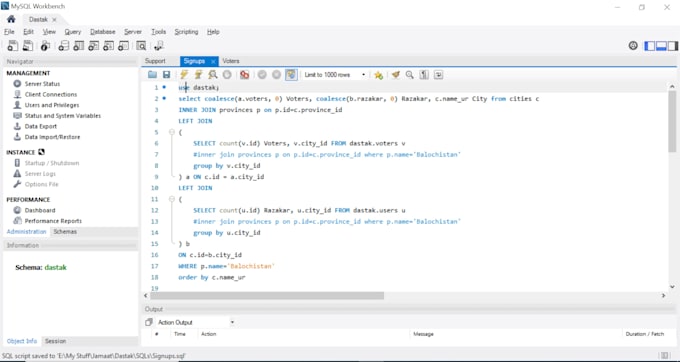This screenshot has width=680, height=362.
Task: Toggle the bottom output panel visibility
Action: pyautogui.click(x=661, y=46)
